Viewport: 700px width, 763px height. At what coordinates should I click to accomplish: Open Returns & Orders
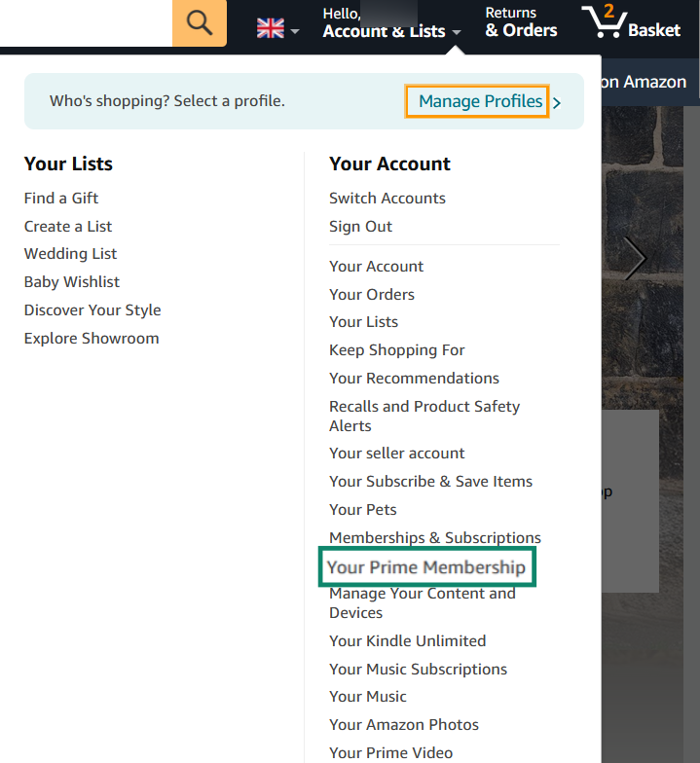click(x=521, y=22)
